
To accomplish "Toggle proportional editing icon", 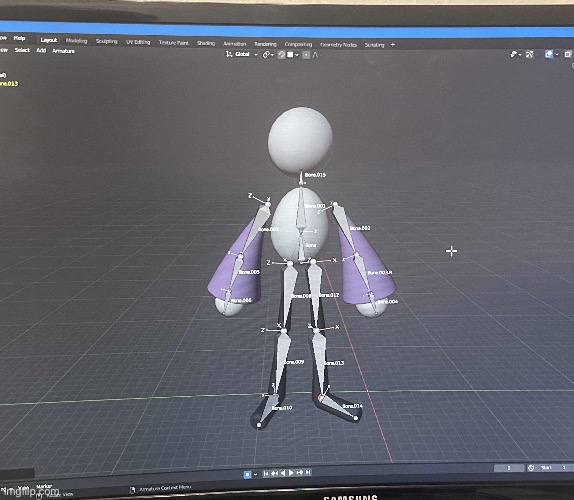I will 306,55.
